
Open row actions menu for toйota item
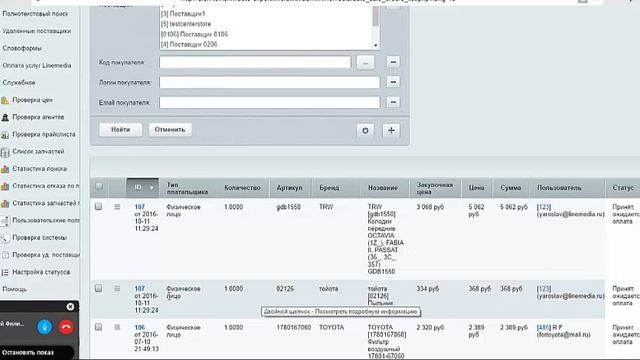pyautogui.click(x=117, y=289)
